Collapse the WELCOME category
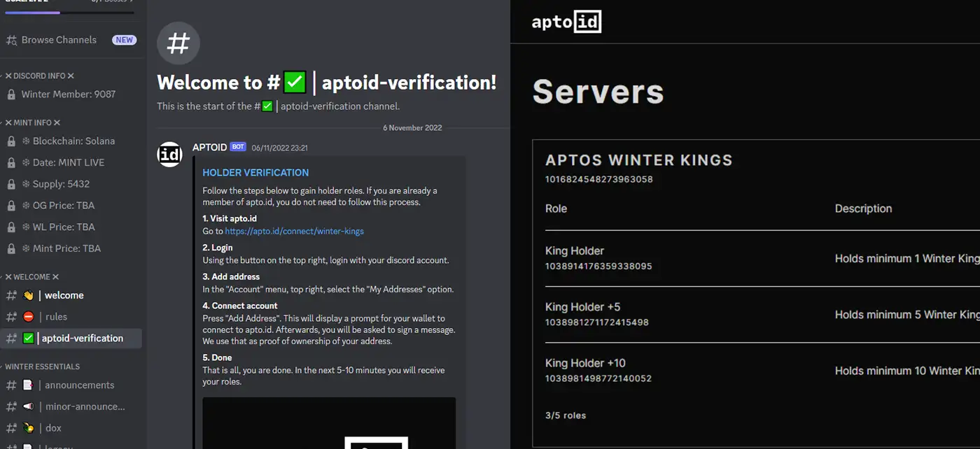The width and height of the screenshot is (980, 449). pyautogui.click(x=32, y=277)
